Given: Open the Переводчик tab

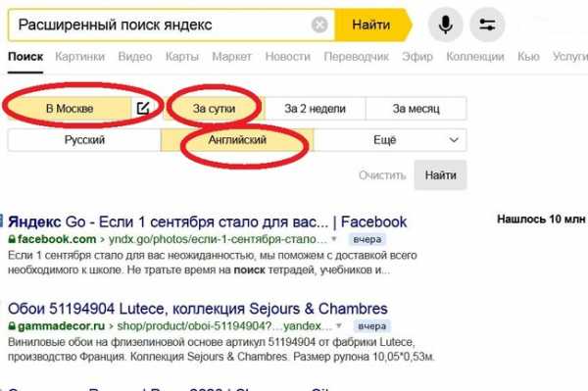Looking at the screenshot, I should pyautogui.click(x=357, y=57).
